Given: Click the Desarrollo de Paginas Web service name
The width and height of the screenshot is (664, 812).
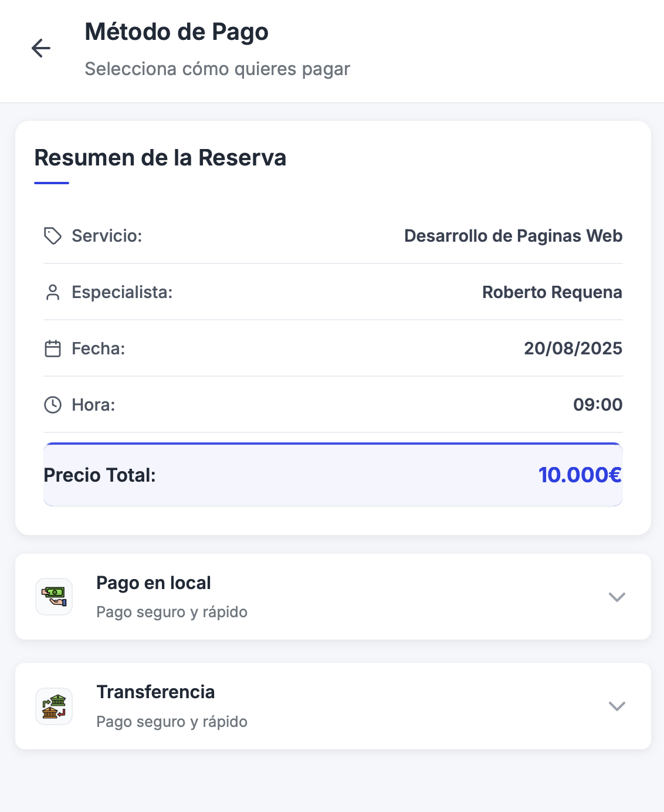Looking at the screenshot, I should (513, 236).
